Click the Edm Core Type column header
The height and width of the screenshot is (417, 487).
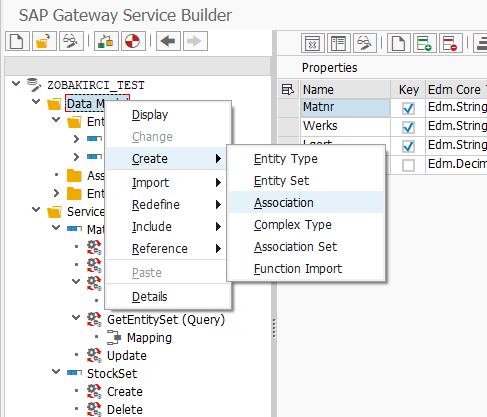[456, 89]
